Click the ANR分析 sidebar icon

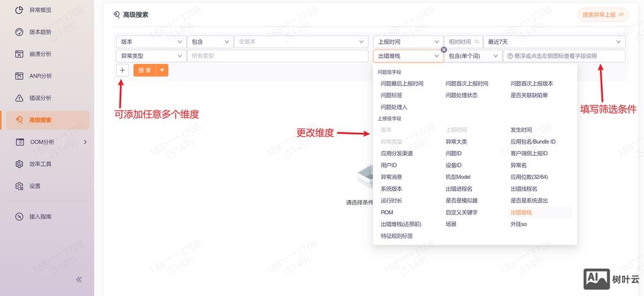coord(19,76)
